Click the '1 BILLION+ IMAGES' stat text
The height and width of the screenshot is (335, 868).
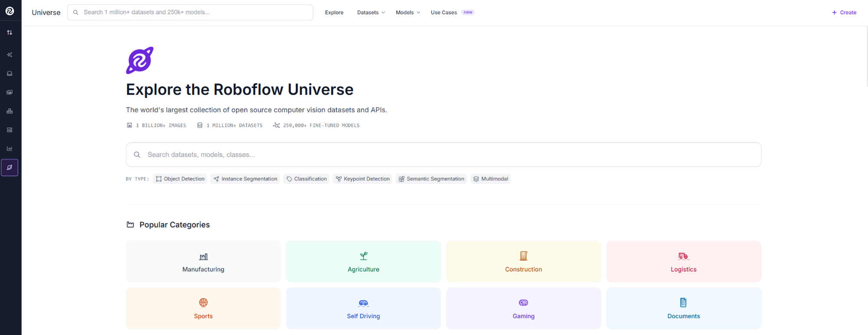[x=161, y=125]
